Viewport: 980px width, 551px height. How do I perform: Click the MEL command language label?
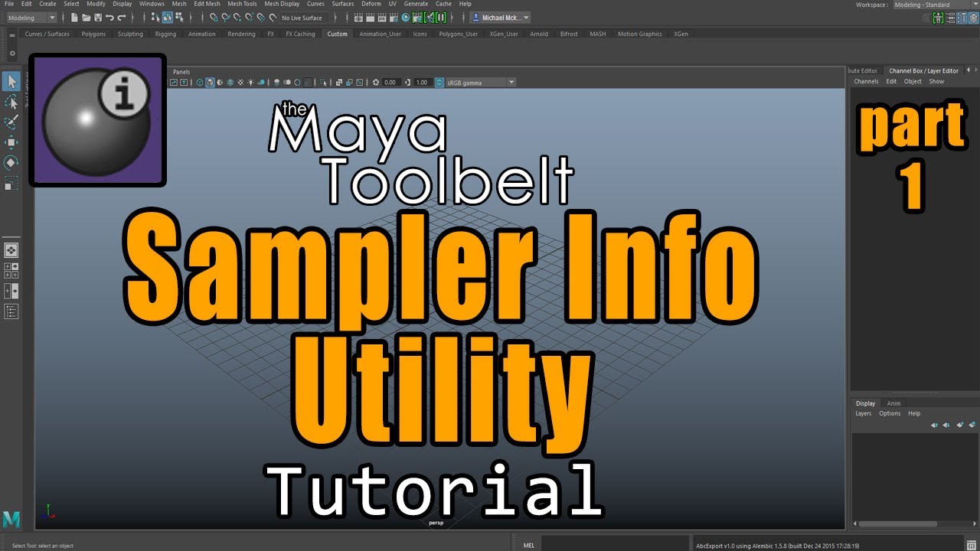(x=529, y=545)
